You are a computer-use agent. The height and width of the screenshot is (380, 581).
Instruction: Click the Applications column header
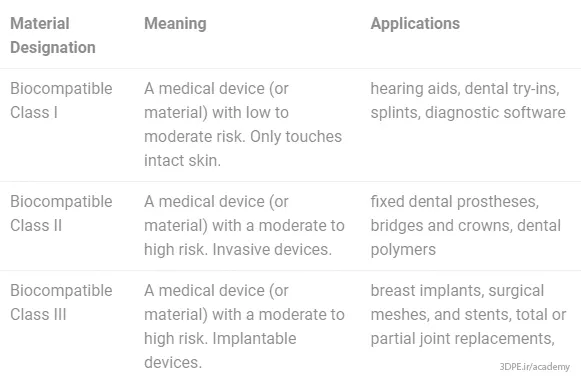[415, 24]
